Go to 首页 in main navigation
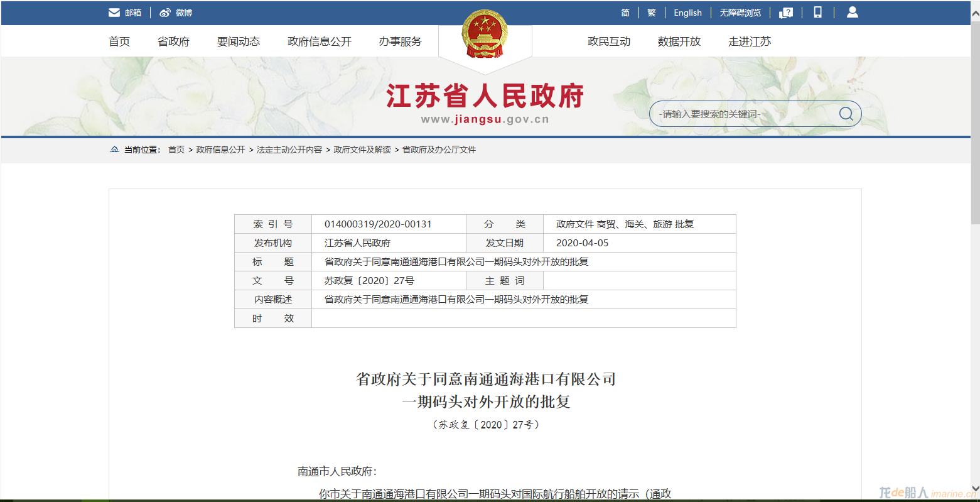This screenshot has height=502, width=980. pos(119,41)
